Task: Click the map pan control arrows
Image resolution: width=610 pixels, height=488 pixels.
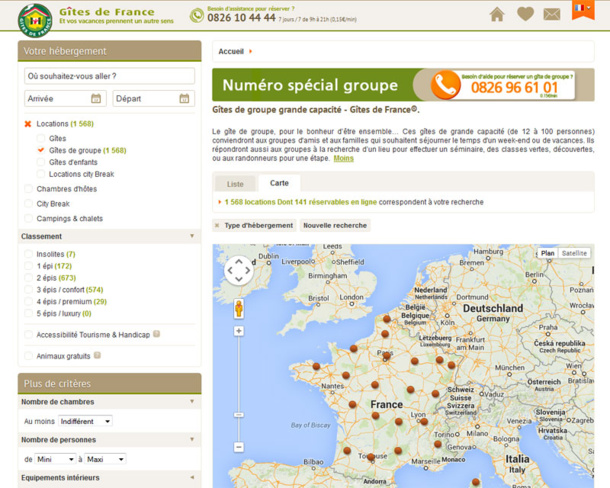Action: point(238,270)
